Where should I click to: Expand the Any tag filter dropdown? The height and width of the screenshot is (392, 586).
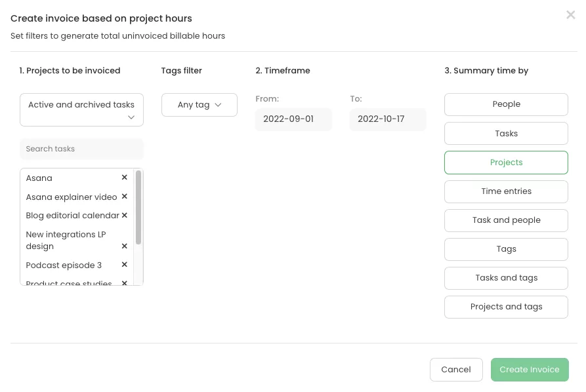199,105
